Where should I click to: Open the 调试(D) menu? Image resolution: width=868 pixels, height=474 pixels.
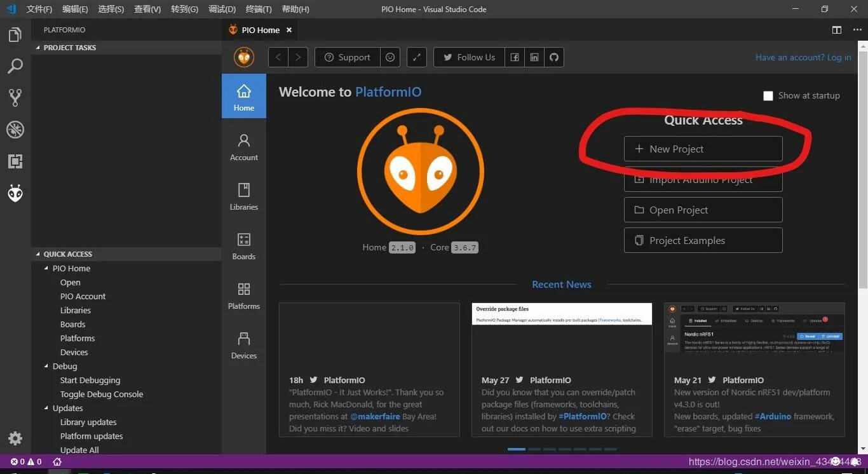point(222,9)
